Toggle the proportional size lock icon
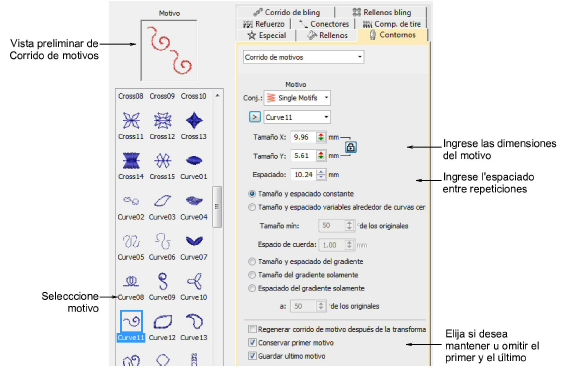This screenshot has width=562, height=368. [x=351, y=147]
